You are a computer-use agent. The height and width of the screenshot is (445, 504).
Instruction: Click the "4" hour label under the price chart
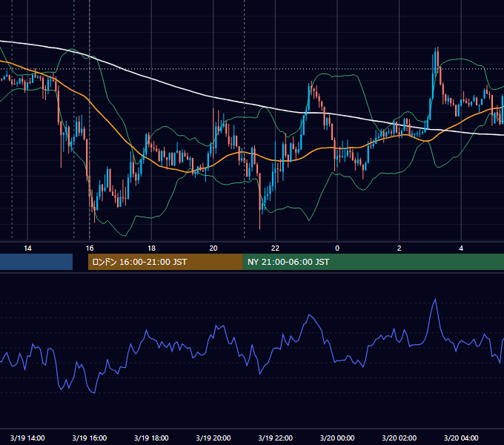(x=461, y=248)
